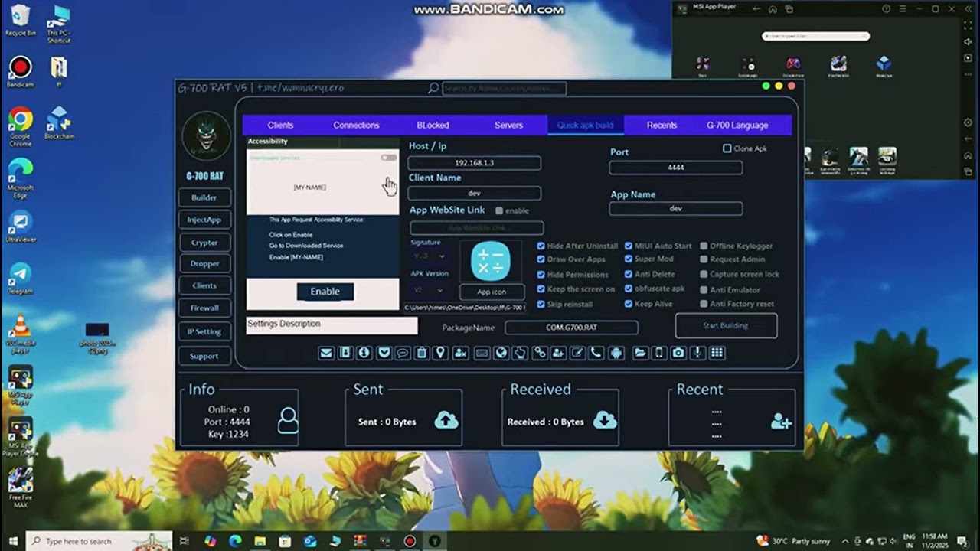980x551 pixels.
Task: Click Builder in left sidebar
Action: coord(204,197)
